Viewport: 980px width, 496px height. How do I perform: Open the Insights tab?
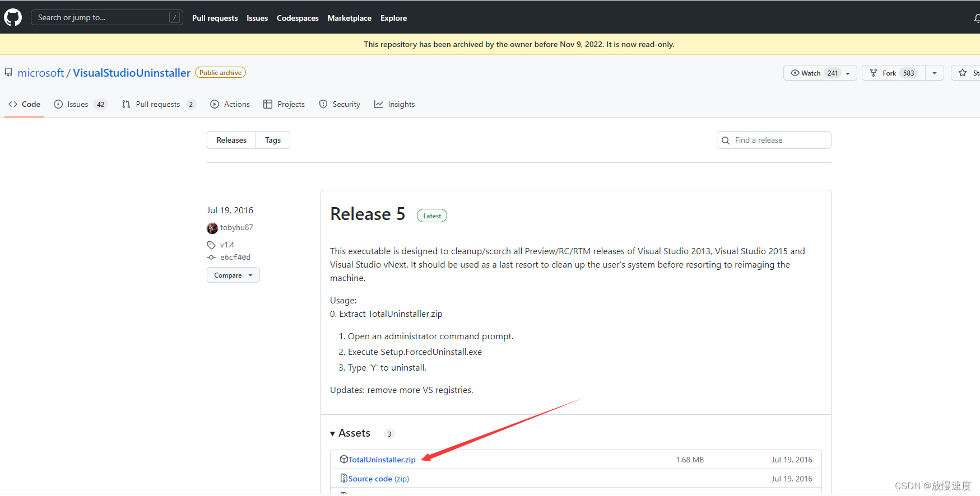pos(394,104)
